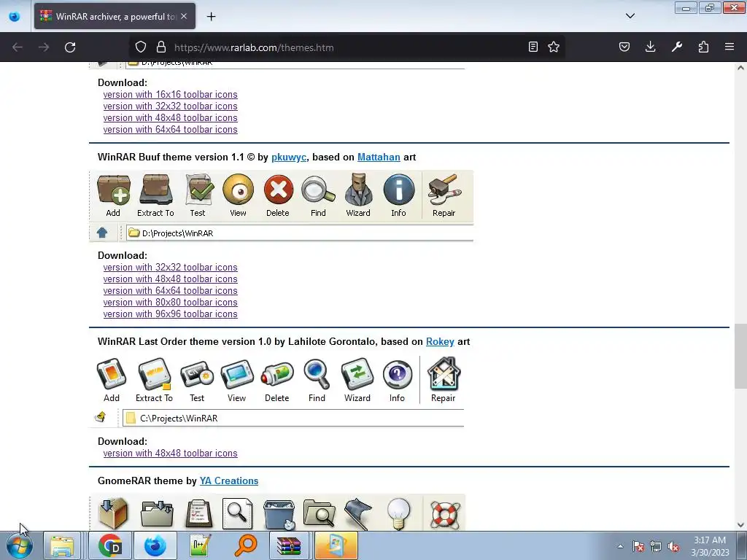This screenshot has width=747, height=560.
Task: Download Buuf theme 96x96 toolbar icons
Action: tap(170, 314)
